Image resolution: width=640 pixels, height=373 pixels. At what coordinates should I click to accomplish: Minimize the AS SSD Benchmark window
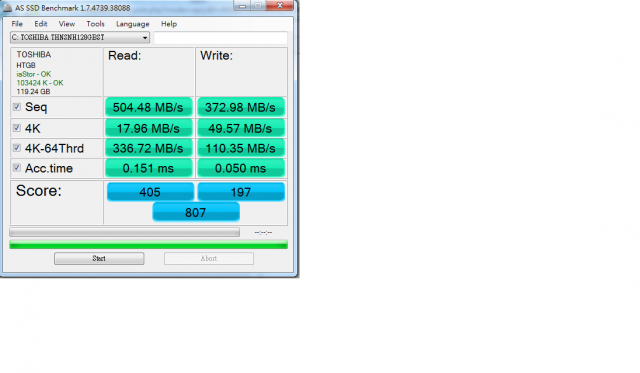[x=242, y=5]
